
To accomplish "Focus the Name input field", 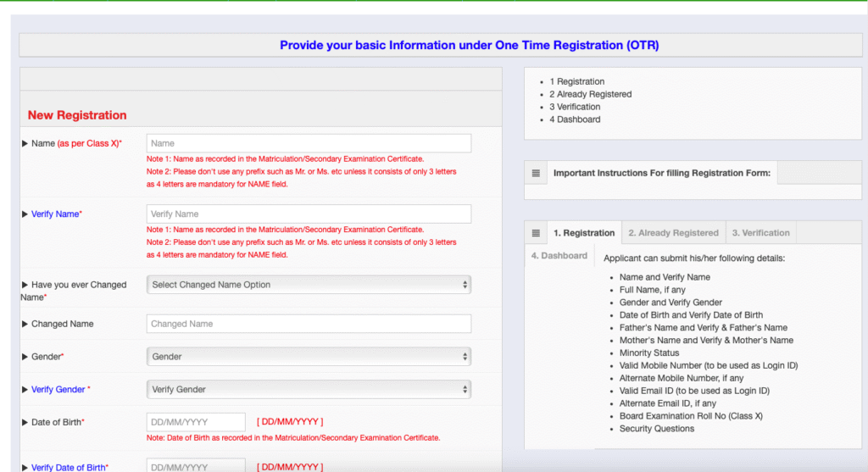I will (309, 143).
